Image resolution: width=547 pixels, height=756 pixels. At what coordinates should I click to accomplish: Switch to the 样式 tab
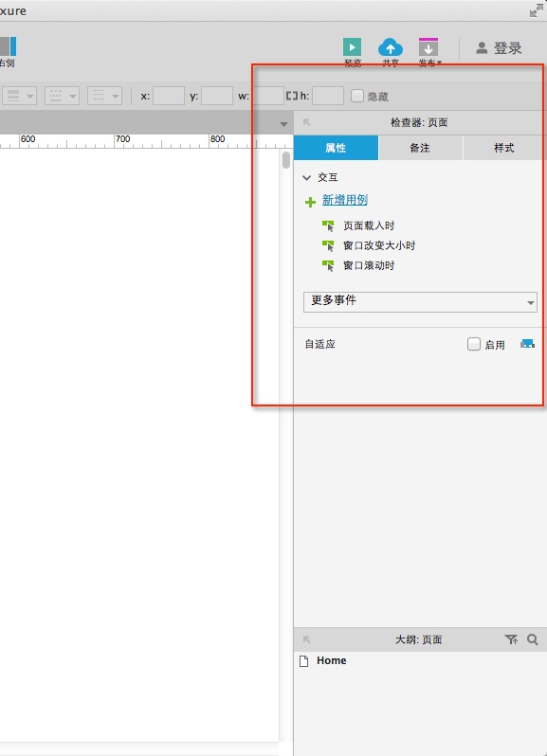point(503,148)
